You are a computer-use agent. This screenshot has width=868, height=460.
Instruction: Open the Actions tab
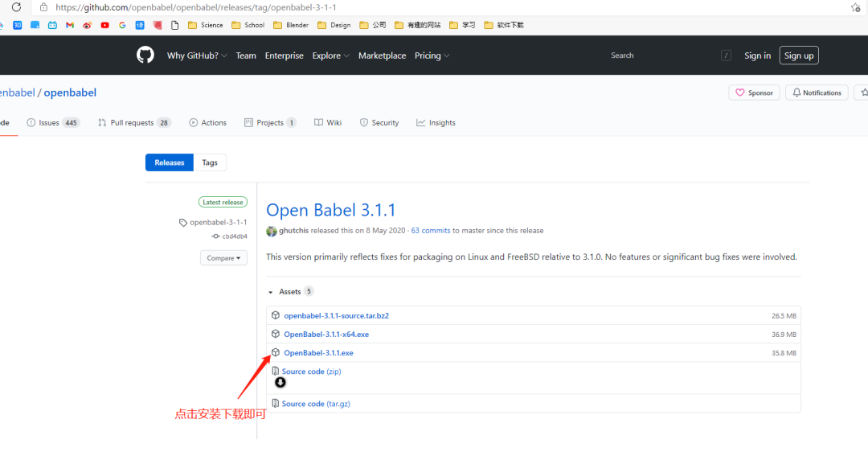click(x=207, y=122)
